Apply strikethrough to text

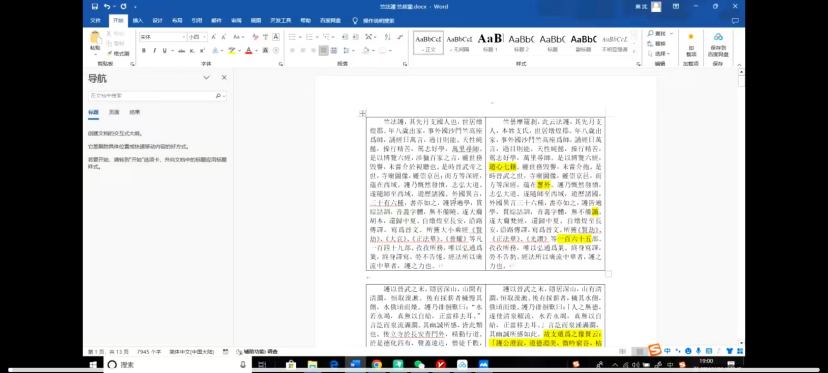click(x=182, y=51)
